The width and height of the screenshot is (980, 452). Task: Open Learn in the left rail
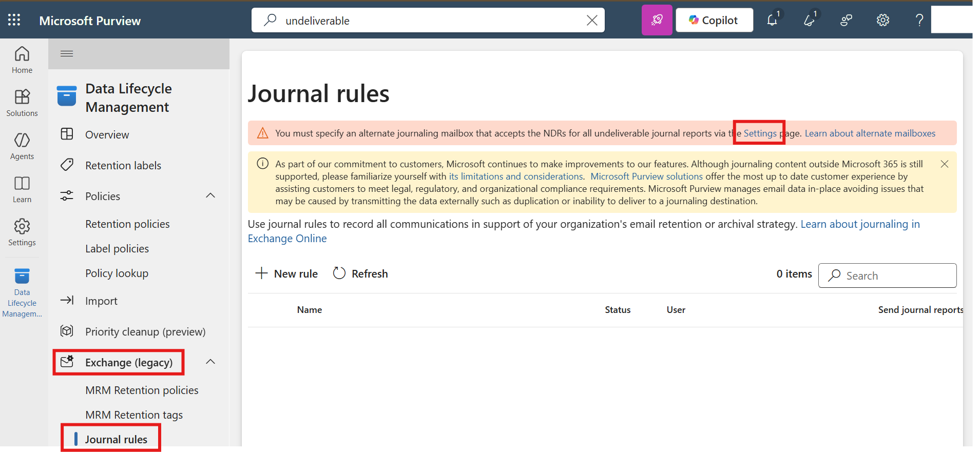22,189
